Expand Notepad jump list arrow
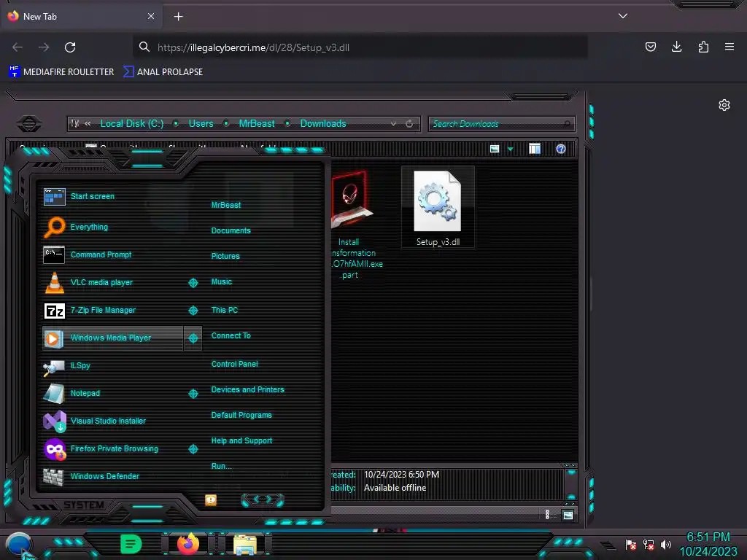 193,394
